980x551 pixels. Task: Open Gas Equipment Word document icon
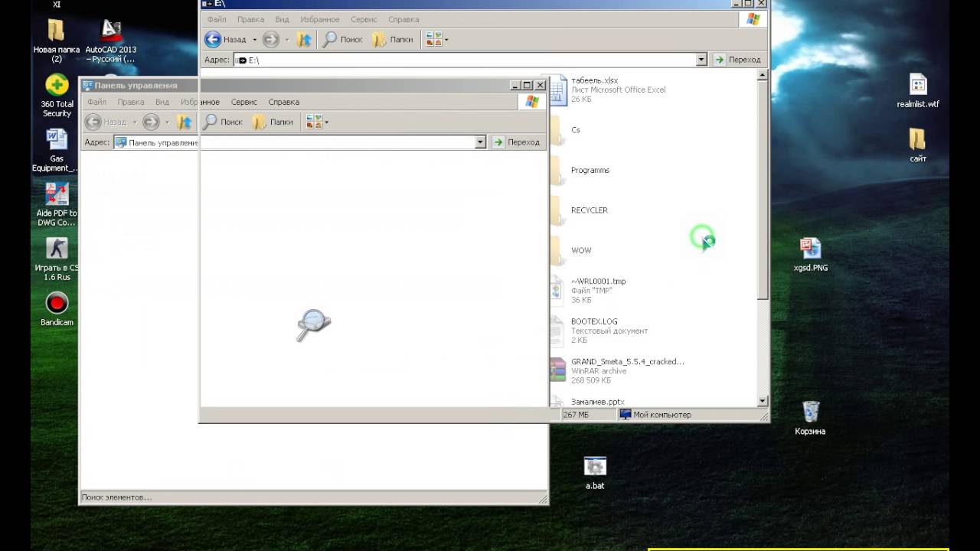[x=57, y=150]
